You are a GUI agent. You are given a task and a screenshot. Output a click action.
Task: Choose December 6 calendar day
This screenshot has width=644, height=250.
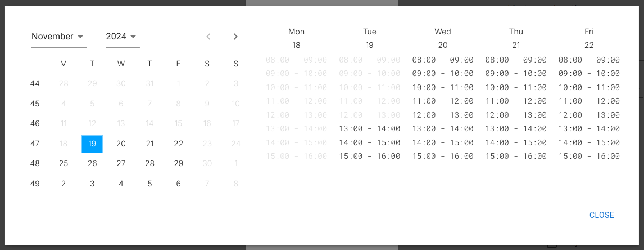[178, 184]
